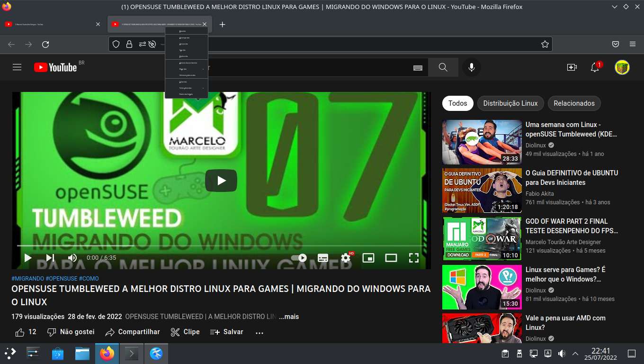644x364 pixels.
Task: Switch to theater mode
Action: pos(391,258)
